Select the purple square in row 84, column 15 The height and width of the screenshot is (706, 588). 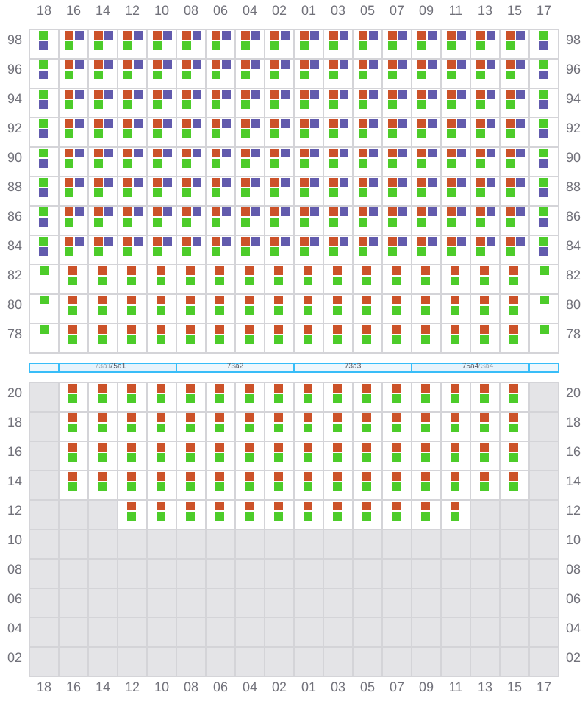click(520, 241)
